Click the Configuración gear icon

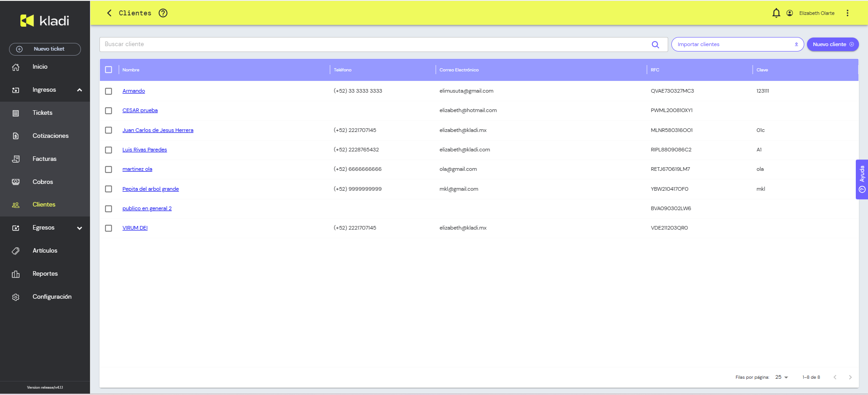click(16, 297)
